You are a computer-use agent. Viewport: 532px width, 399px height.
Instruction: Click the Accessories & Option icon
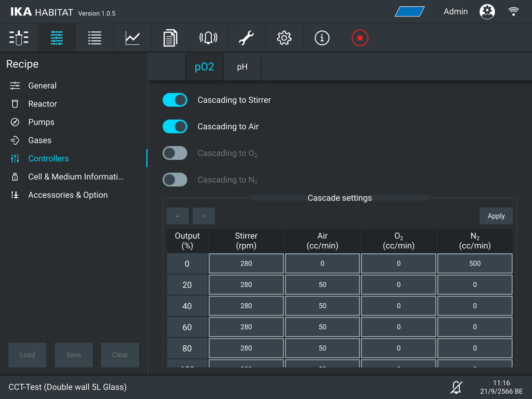(15, 195)
